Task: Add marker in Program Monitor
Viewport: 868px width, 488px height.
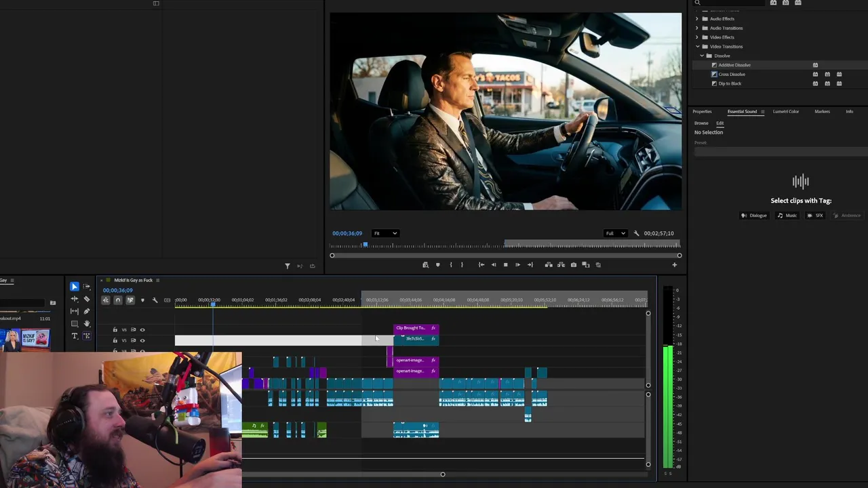Action: pos(438,264)
